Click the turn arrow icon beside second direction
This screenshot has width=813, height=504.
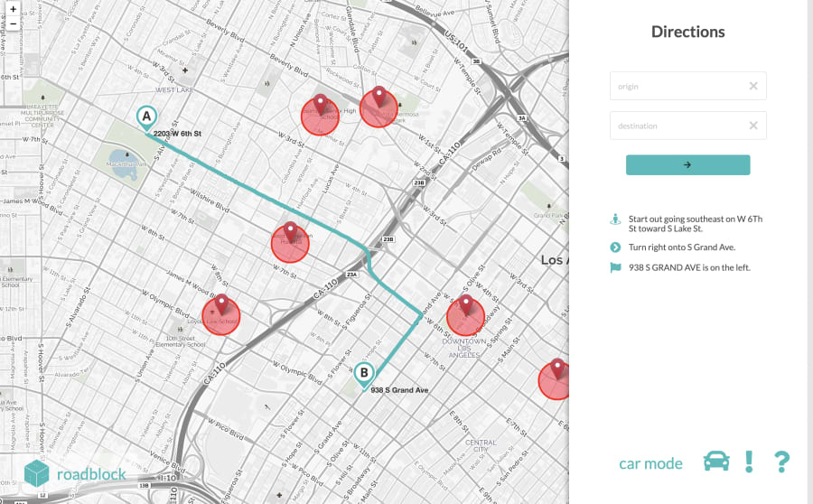coord(615,247)
